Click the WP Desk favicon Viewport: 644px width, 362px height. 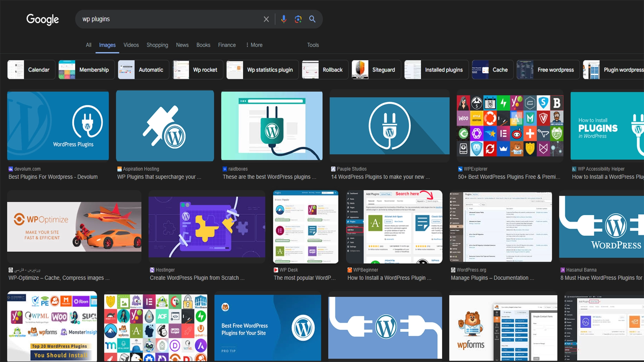tap(276, 270)
